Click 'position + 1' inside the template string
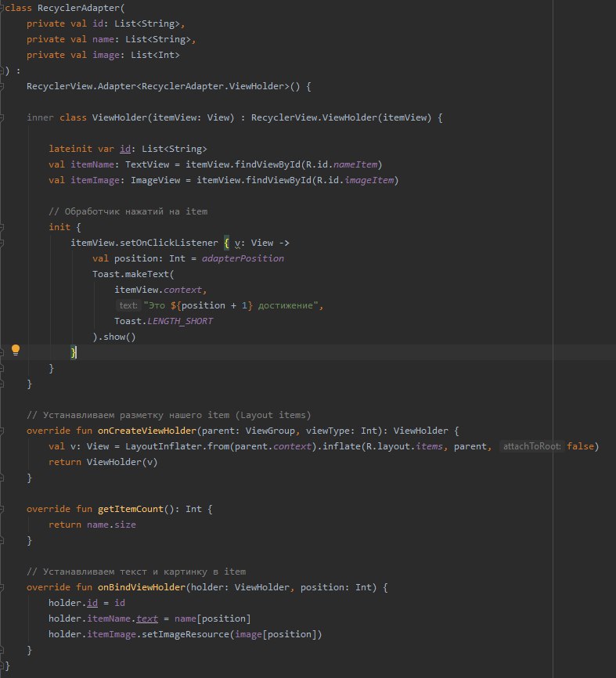Viewport: 616px width, 678px height. tap(214, 305)
